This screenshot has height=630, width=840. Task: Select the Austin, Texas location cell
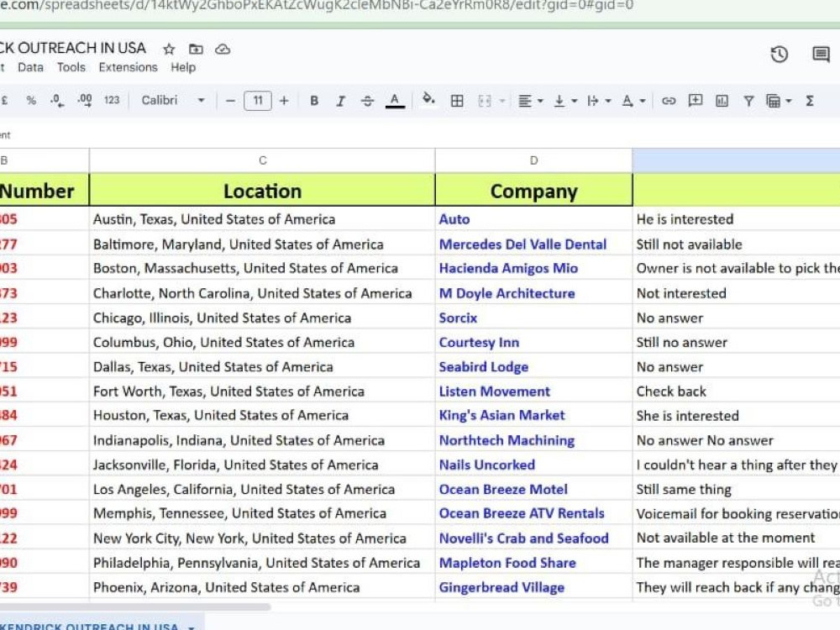(262, 219)
